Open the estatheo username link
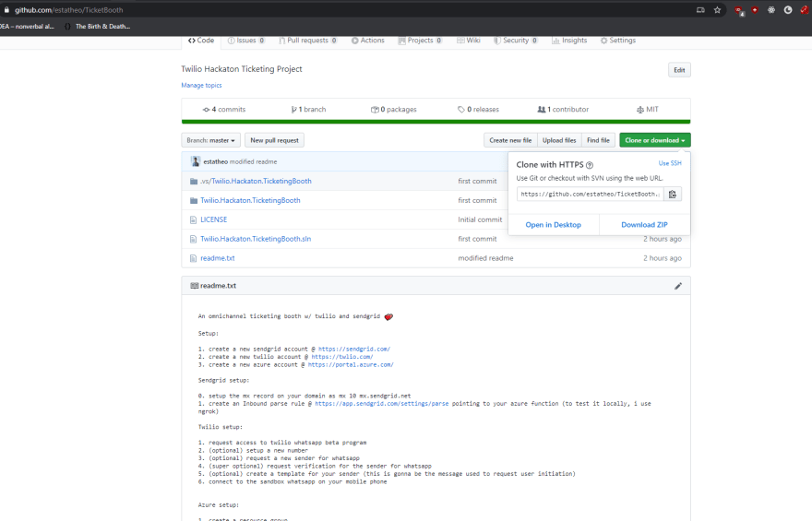The image size is (812, 521). tap(215, 161)
